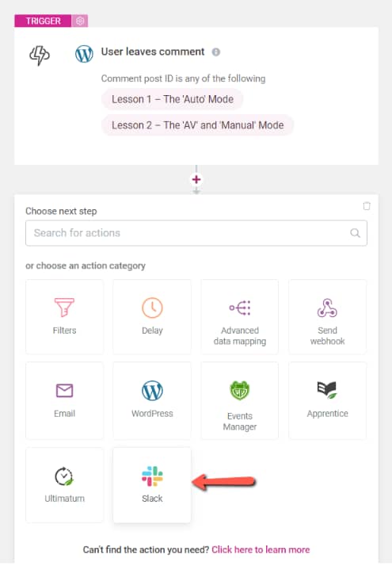Viewport: 392px width, 566px height.
Task: Select Lesson 2 'AV' and 'Manual' Mode tag
Action: pyautogui.click(x=198, y=125)
